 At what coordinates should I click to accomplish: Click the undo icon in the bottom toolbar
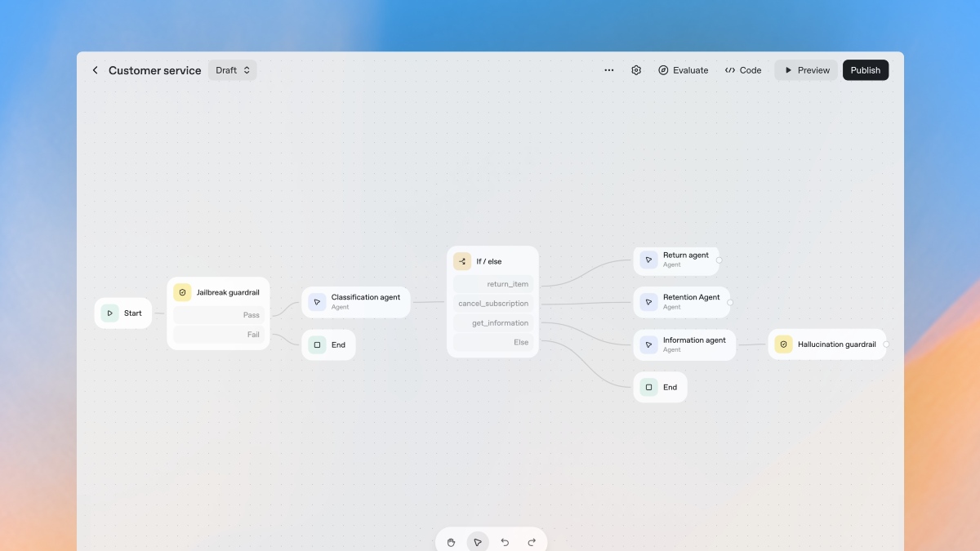click(505, 541)
